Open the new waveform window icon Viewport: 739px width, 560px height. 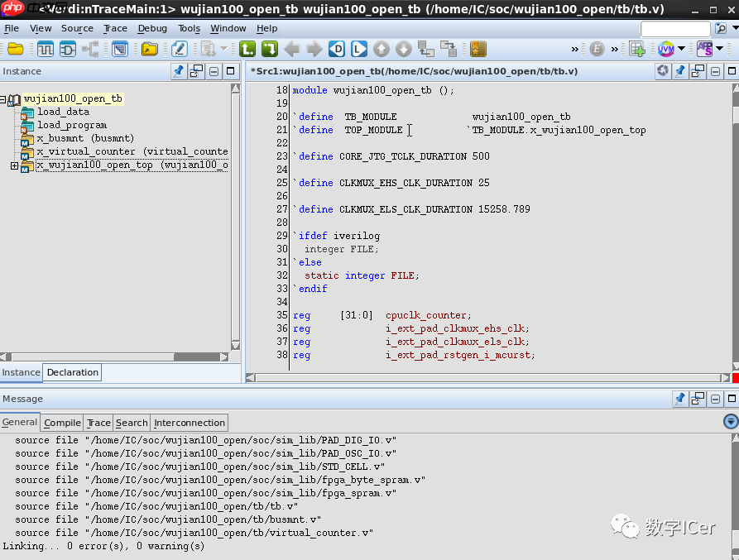[44, 49]
